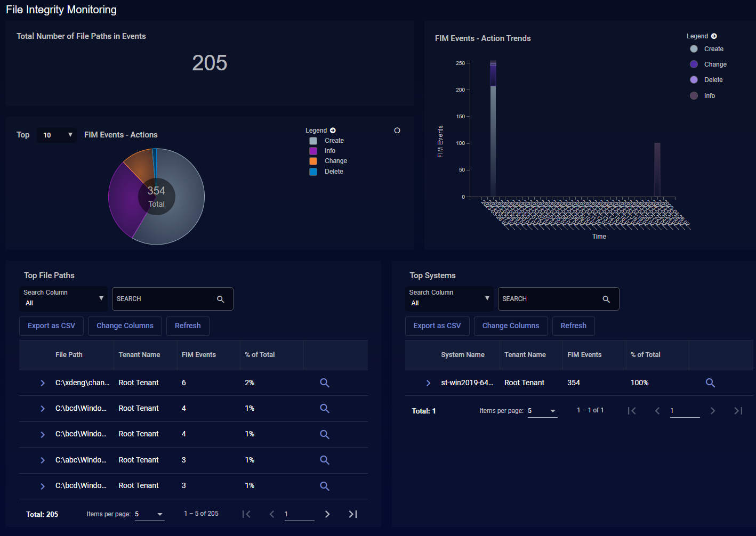Click Change Columns in Top Systems
Image resolution: width=756 pixels, height=536 pixels.
click(510, 326)
